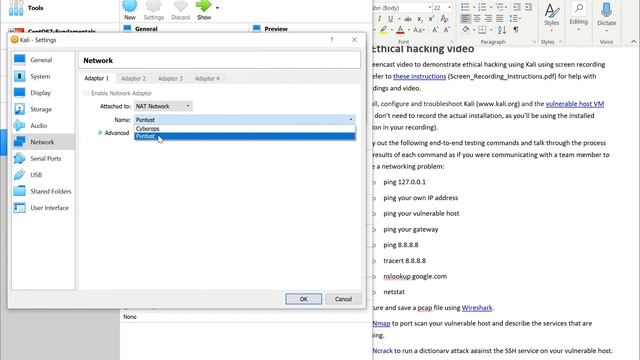Screen dimensions: 640x360
Task: Open the Audio settings category
Action: (x=38, y=125)
